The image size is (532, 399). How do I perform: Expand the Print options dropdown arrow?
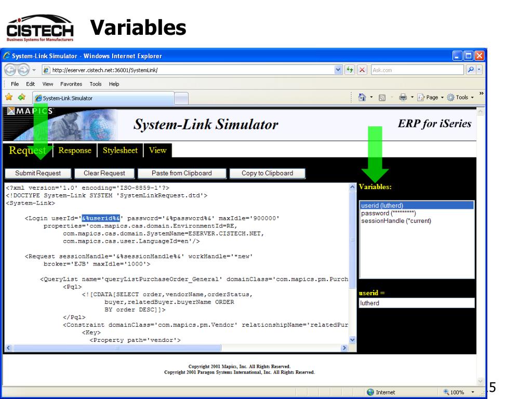412,97
